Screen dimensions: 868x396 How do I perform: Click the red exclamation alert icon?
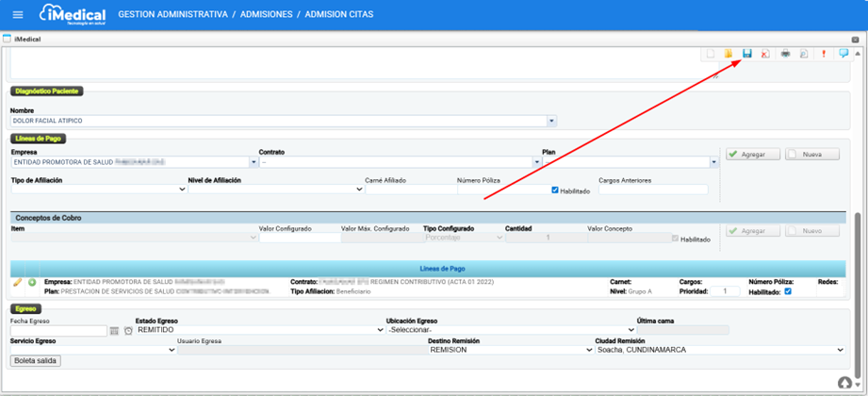tap(824, 55)
